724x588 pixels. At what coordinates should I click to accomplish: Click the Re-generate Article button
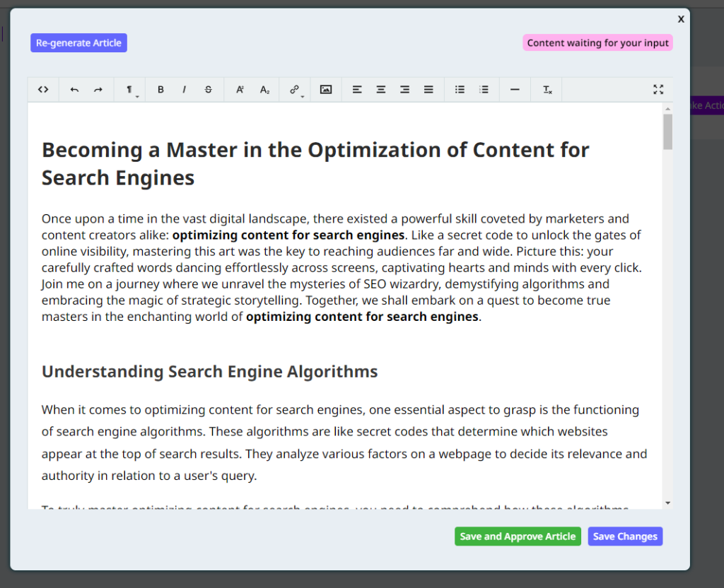[78, 43]
